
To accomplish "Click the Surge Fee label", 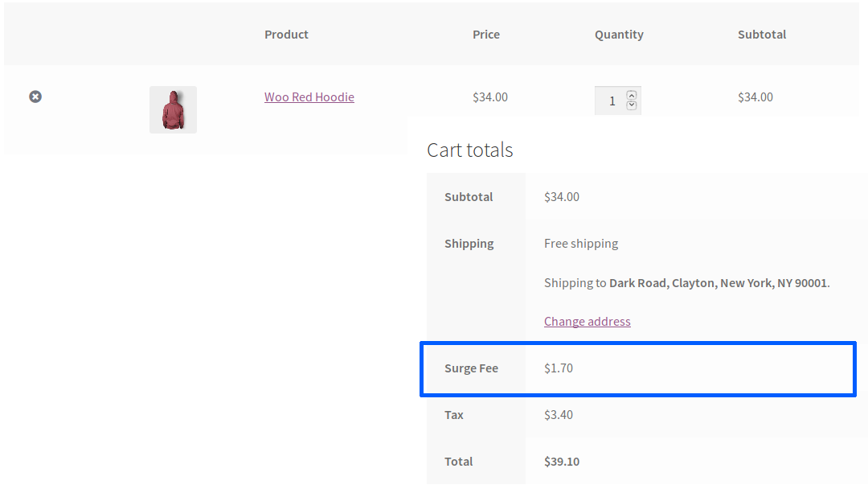I will [x=471, y=368].
